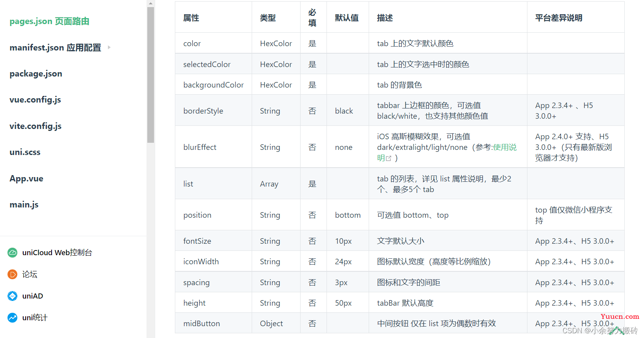644x338 pixels.
Task: Click the sidebar scrollbar thumb
Action: coord(150,75)
